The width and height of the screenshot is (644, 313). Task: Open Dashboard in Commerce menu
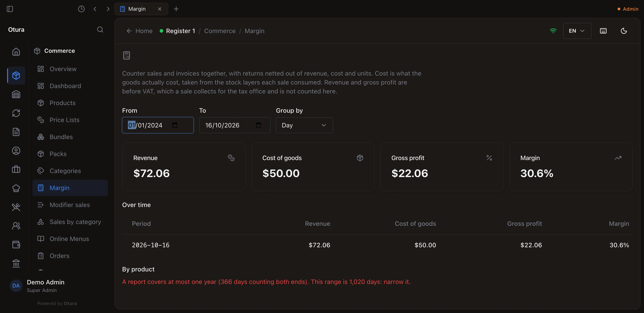[x=70, y=86]
